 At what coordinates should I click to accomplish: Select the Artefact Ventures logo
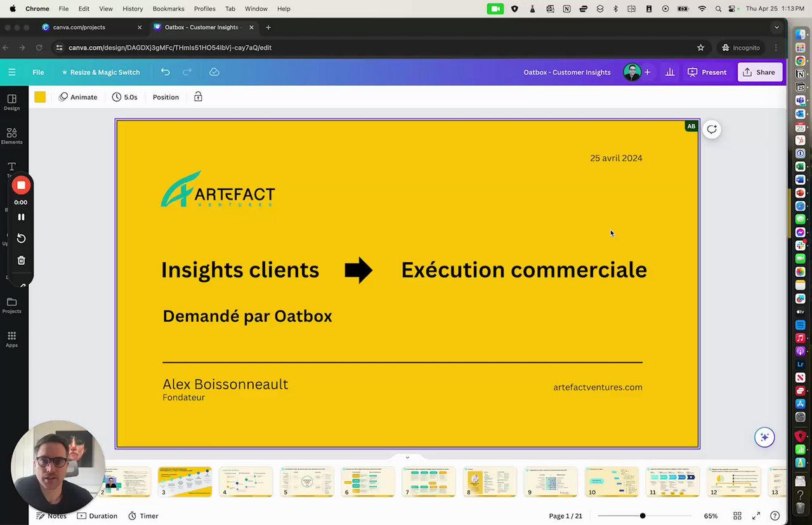[218, 189]
